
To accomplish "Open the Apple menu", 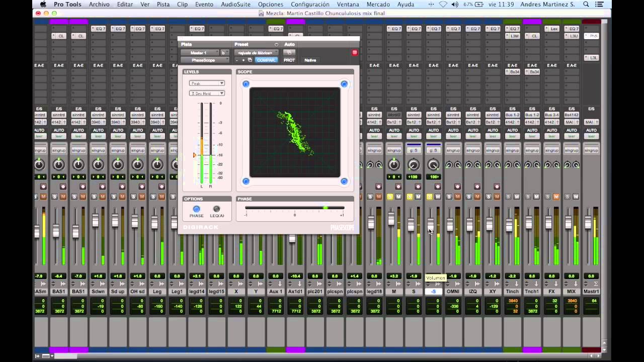I will [43, 5].
